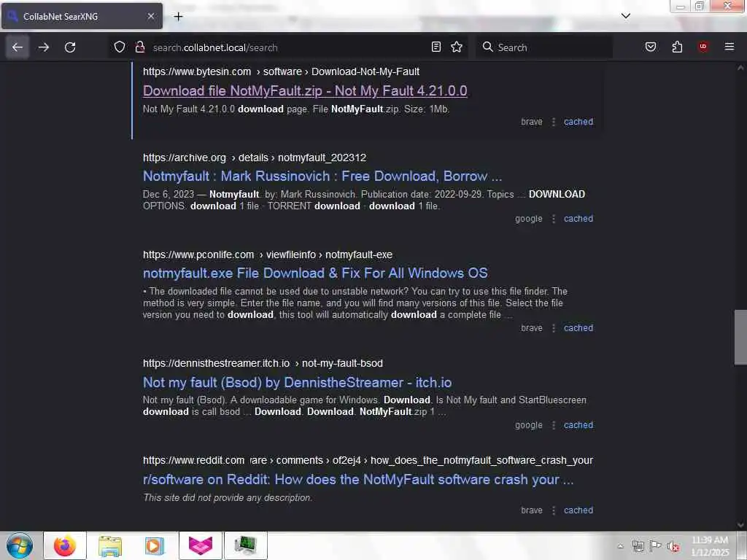Image resolution: width=747 pixels, height=560 pixels.
Task: Click the bytesin.com result URL
Action: [x=281, y=72]
